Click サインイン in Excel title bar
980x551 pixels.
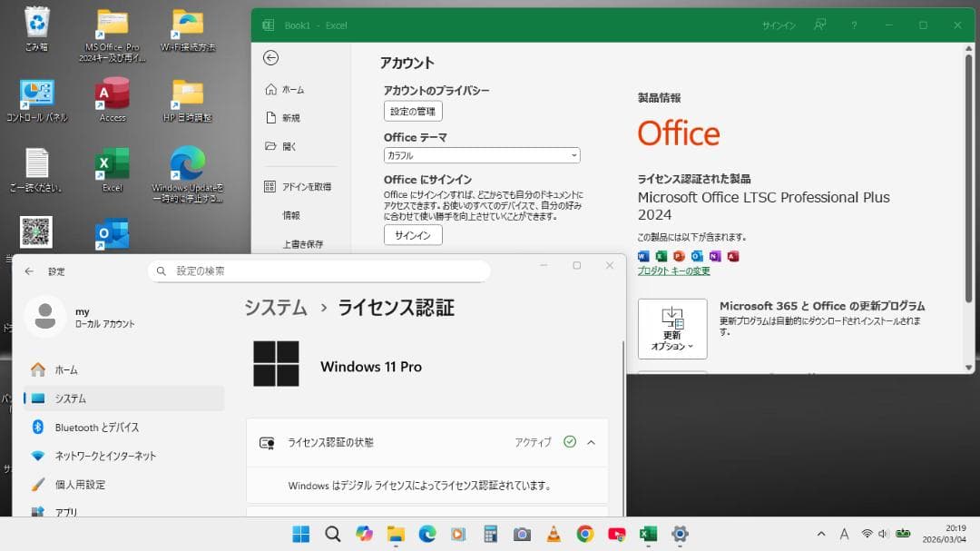click(x=779, y=25)
